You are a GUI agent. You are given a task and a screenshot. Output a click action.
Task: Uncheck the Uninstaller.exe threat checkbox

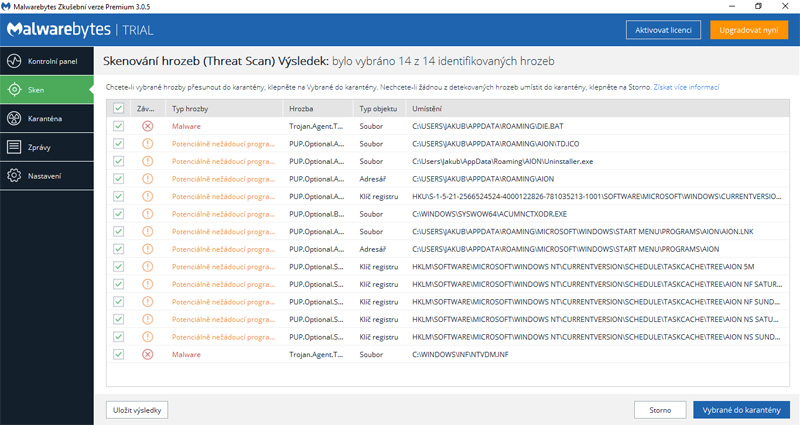[118, 161]
